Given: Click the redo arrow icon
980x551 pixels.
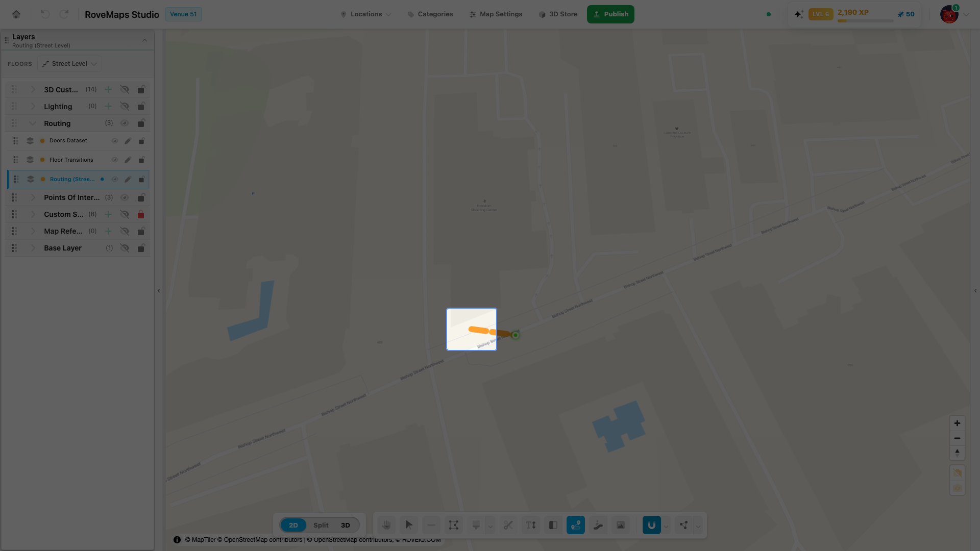Looking at the screenshot, I should (x=64, y=14).
